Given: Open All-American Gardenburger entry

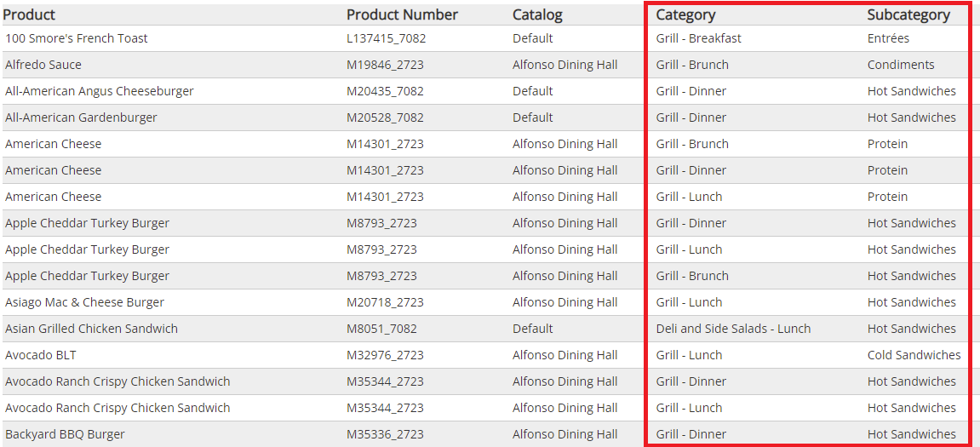Looking at the screenshot, I should point(81,117).
